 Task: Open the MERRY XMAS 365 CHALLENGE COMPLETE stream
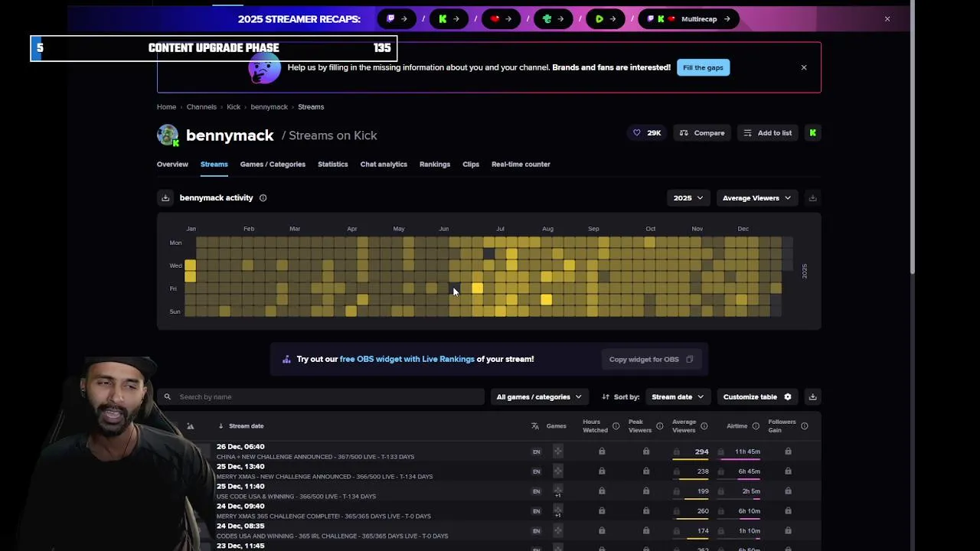click(323, 517)
